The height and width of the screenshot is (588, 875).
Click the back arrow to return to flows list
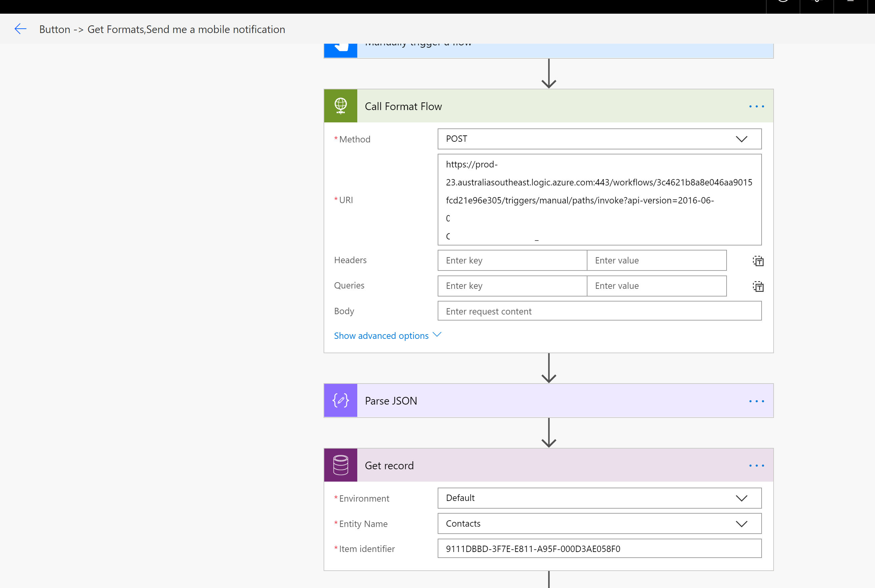point(21,29)
